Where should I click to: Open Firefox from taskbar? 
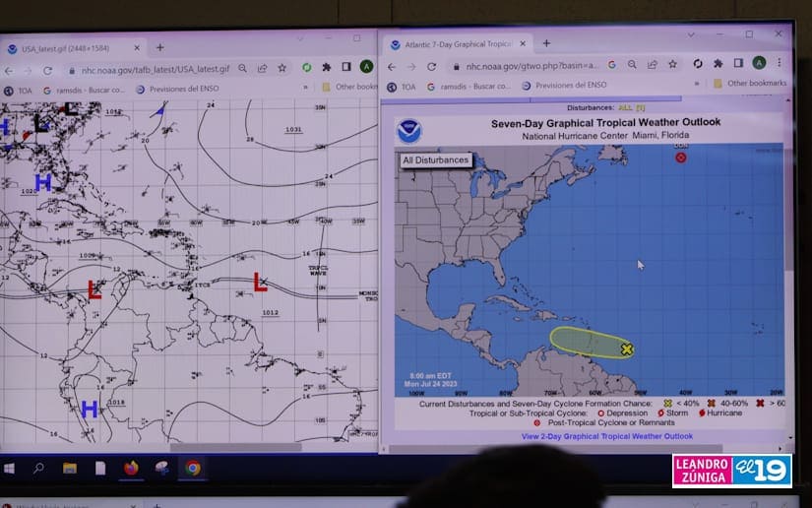coord(131,468)
